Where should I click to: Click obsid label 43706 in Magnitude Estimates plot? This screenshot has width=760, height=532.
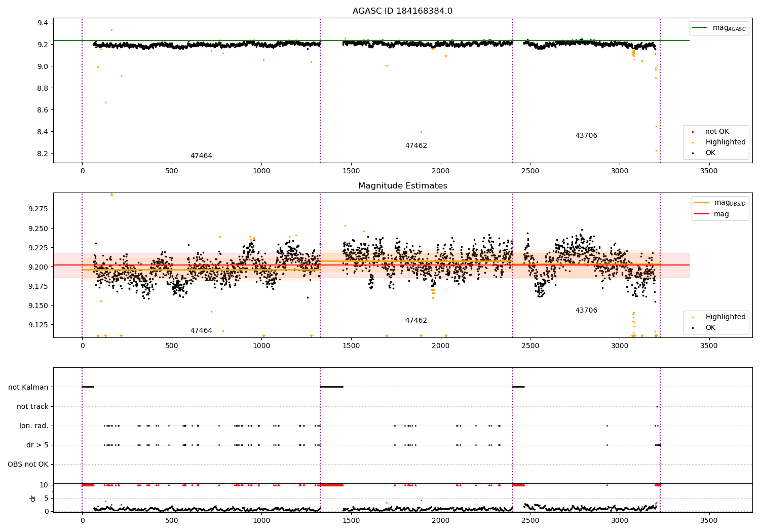coord(586,311)
